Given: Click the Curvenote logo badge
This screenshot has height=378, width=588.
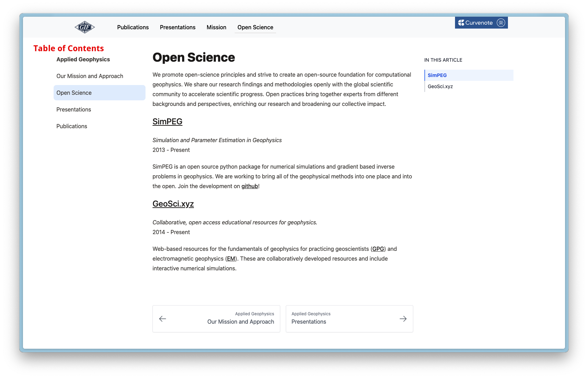Looking at the screenshot, I should (475, 23).
